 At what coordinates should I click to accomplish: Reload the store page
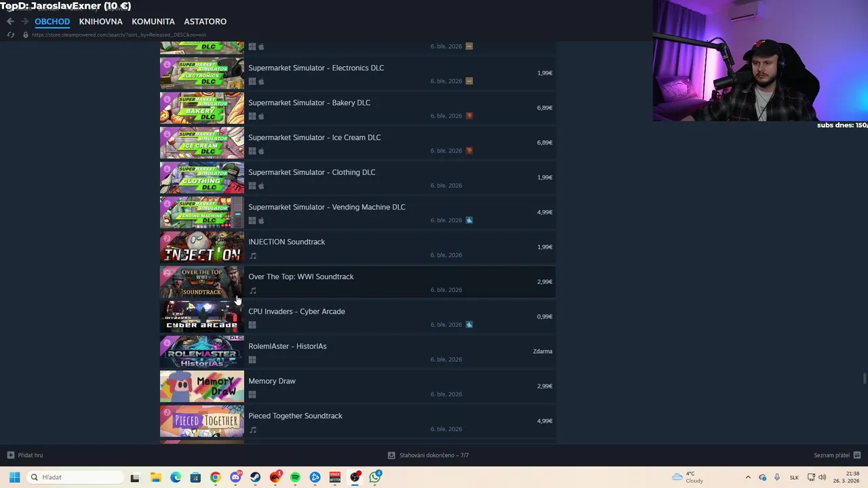[x=10, y=35]
